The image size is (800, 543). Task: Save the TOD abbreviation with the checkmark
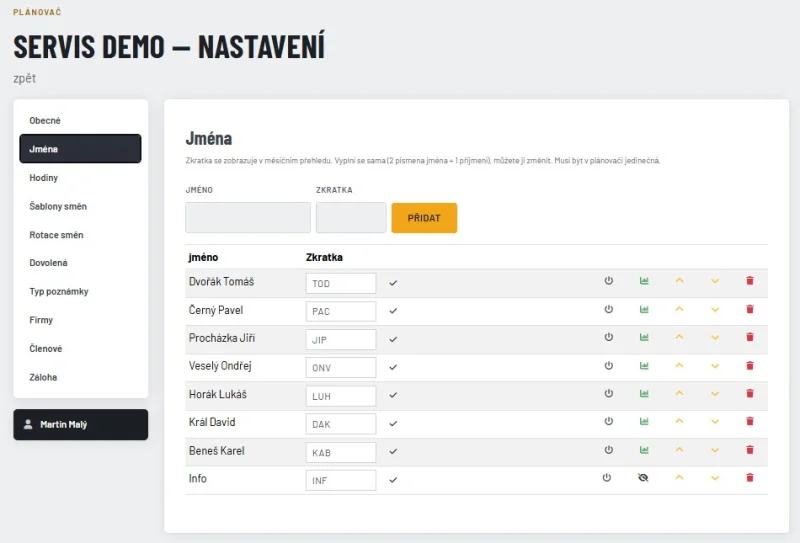click(x=393, y=283)
